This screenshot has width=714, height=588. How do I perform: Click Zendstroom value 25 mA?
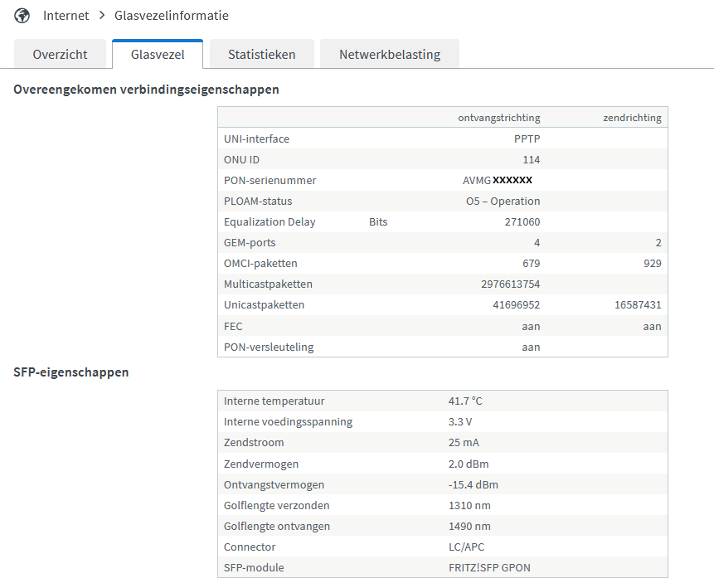[464, 442]
